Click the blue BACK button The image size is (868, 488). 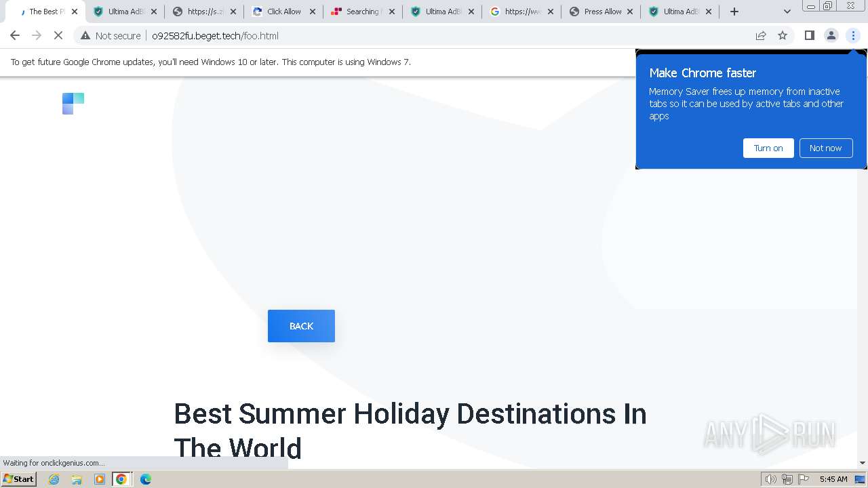[x=301, y=326]
